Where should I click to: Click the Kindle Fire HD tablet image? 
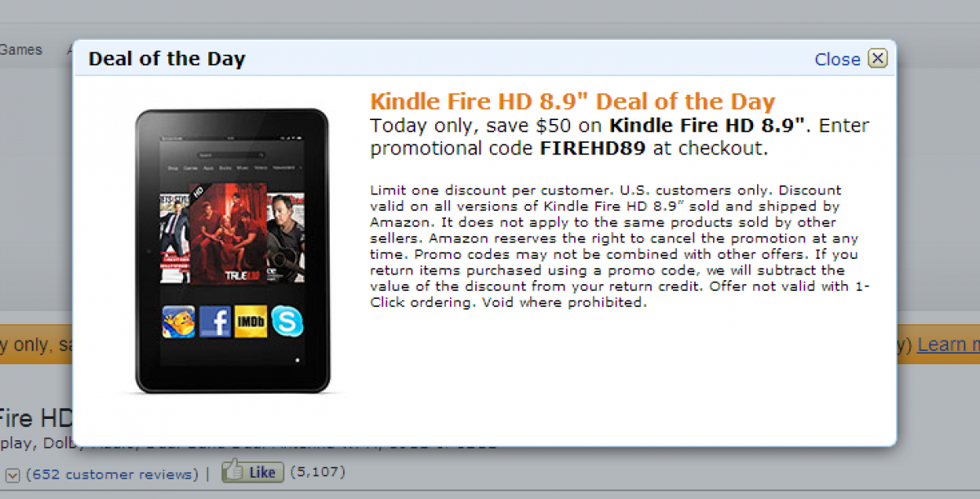click(232, 251)
